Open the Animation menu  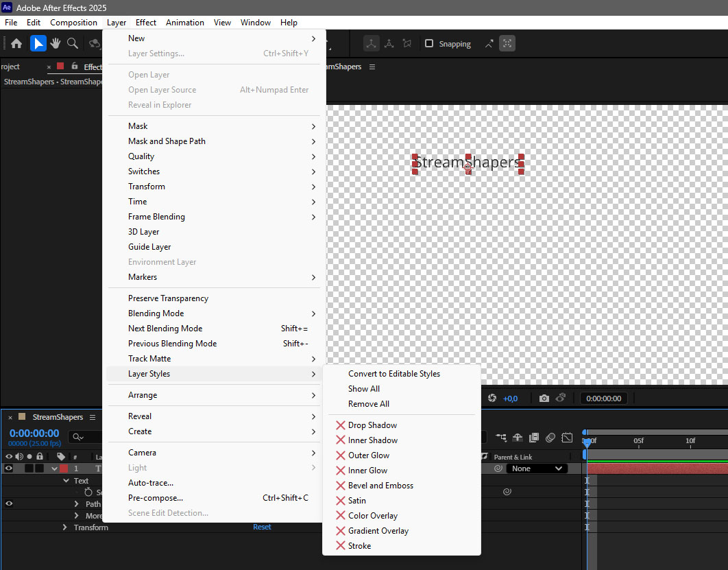tap(185, 23)
